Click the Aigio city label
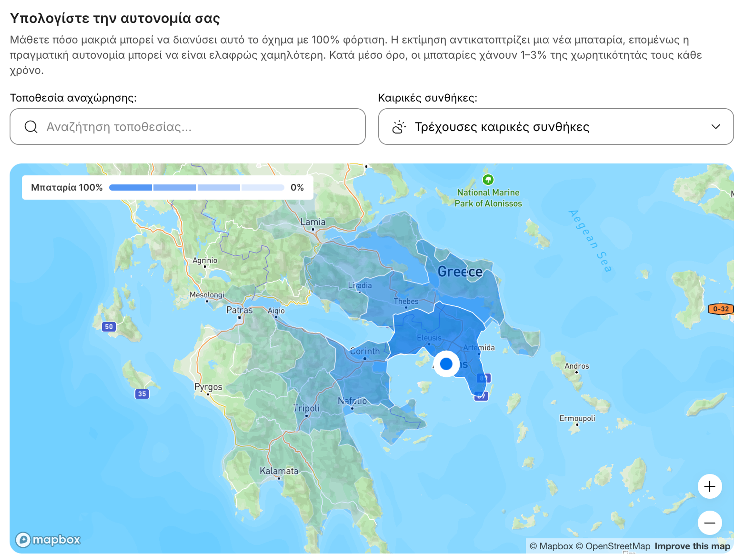The width and height of the screenshot is (742, 560). (276, 311)
